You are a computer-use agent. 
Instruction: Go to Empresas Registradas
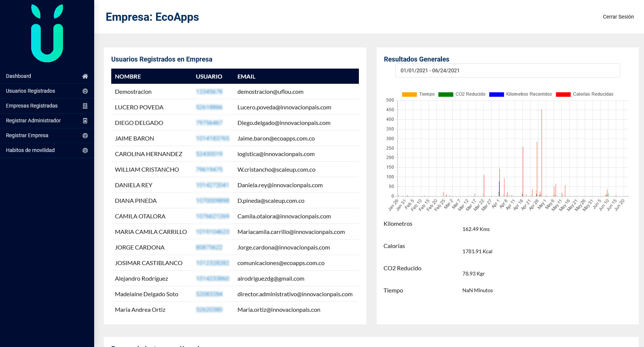click(47, 106)
